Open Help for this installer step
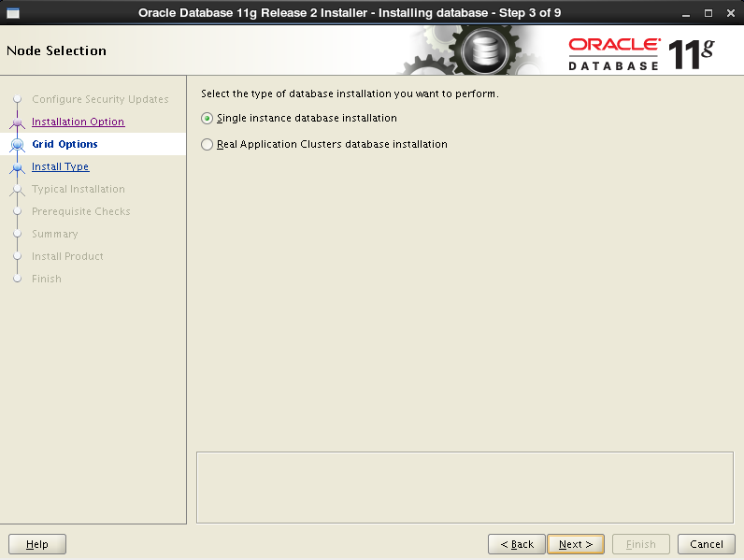The width and height of the screenshot is (744, 560). 37,544
